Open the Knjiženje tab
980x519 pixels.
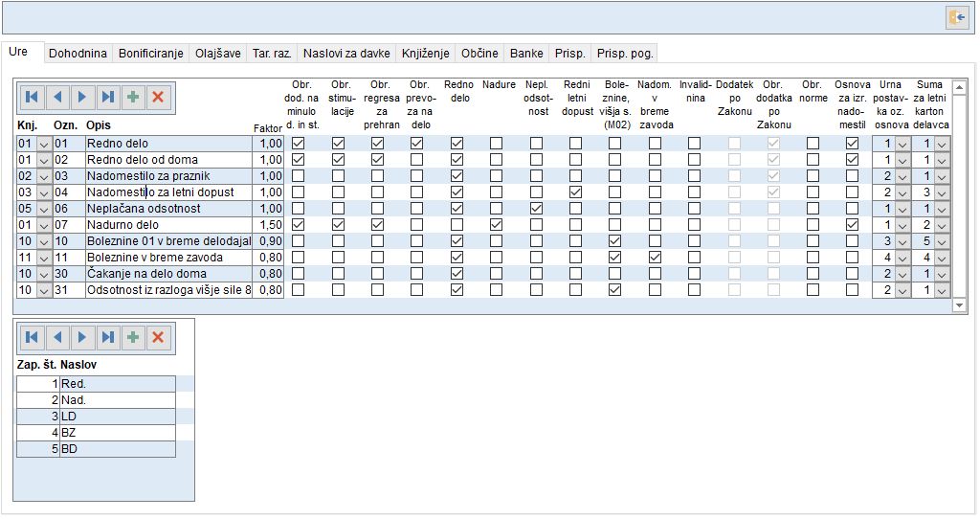pos(426,54)
